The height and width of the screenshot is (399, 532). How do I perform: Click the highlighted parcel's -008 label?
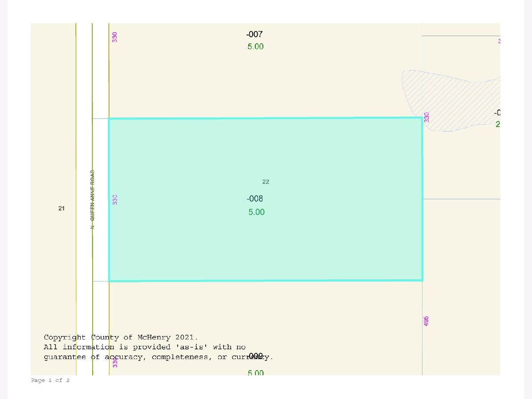[x=255, y=199]
